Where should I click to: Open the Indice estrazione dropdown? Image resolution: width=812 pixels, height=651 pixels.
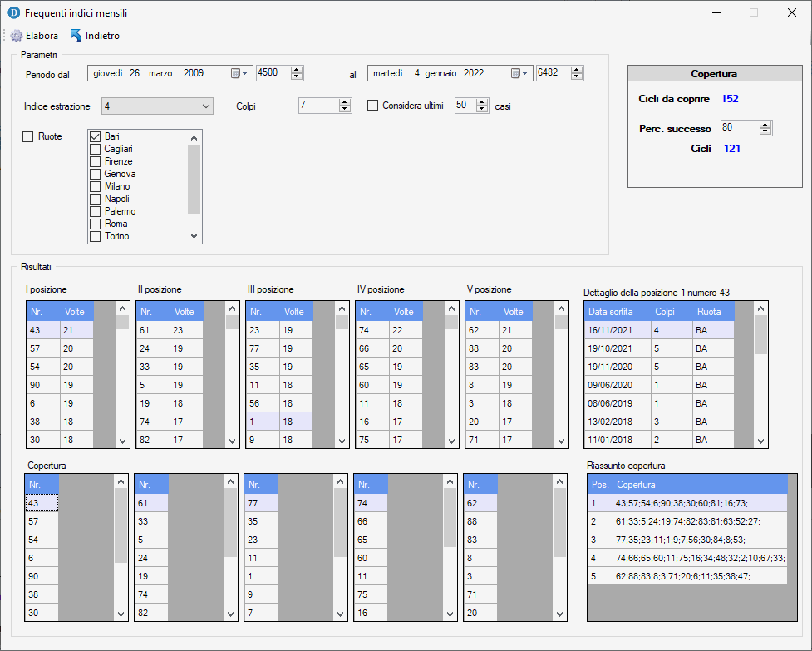coord(157,106)
